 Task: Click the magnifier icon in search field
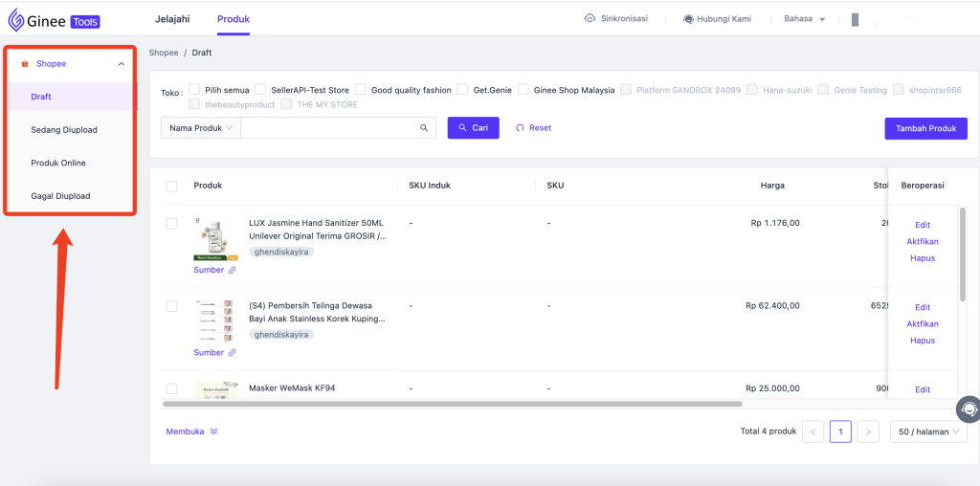coord(424,128)
